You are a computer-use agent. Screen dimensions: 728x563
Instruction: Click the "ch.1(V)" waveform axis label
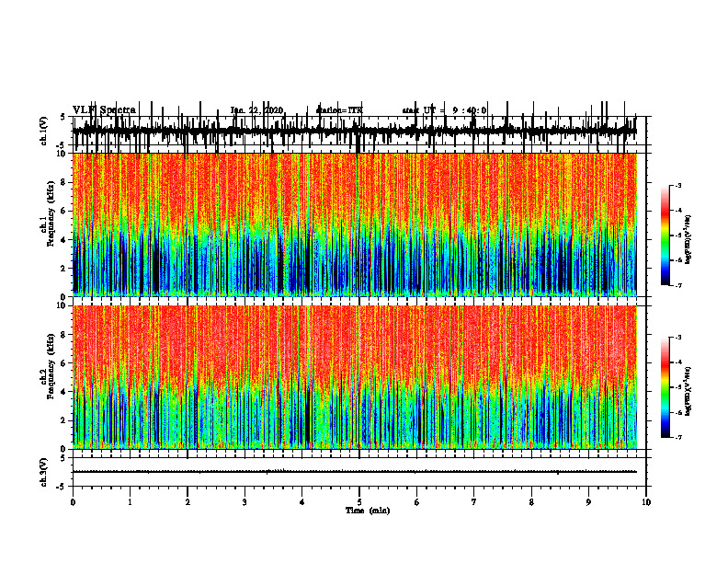(x=44, y=131)
